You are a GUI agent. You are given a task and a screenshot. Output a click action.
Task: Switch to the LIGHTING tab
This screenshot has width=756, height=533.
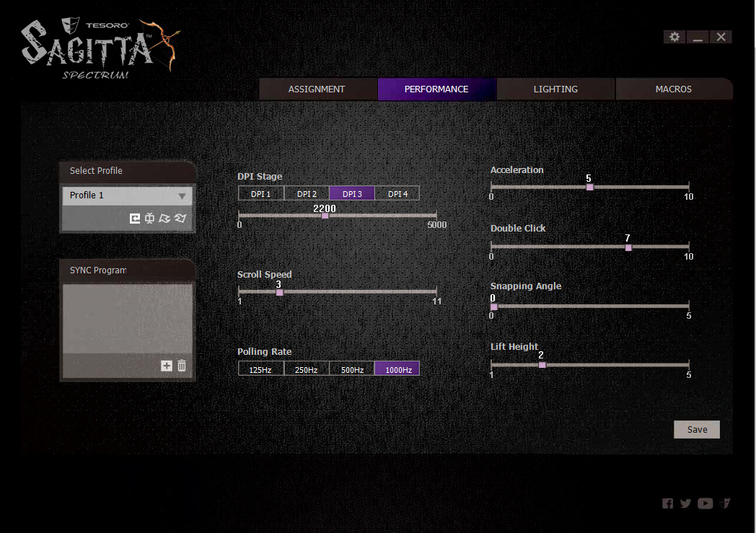click(x=555, y=89)
